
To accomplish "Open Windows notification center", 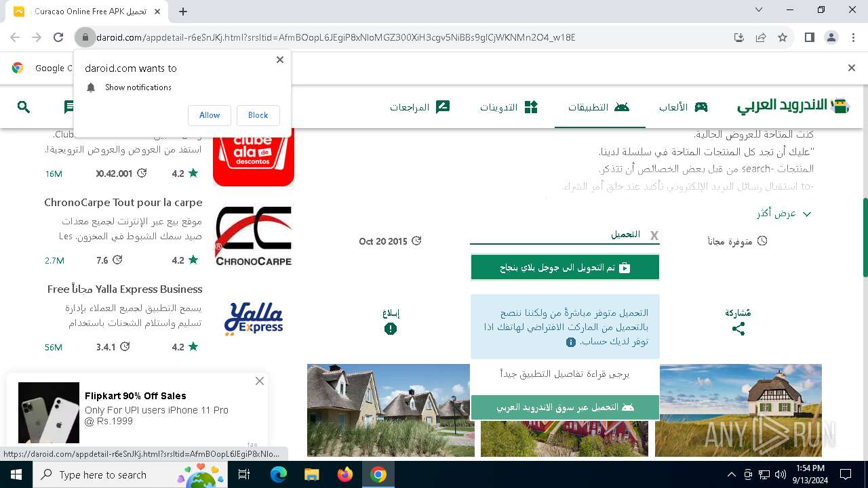I will (x=846, y=474).
